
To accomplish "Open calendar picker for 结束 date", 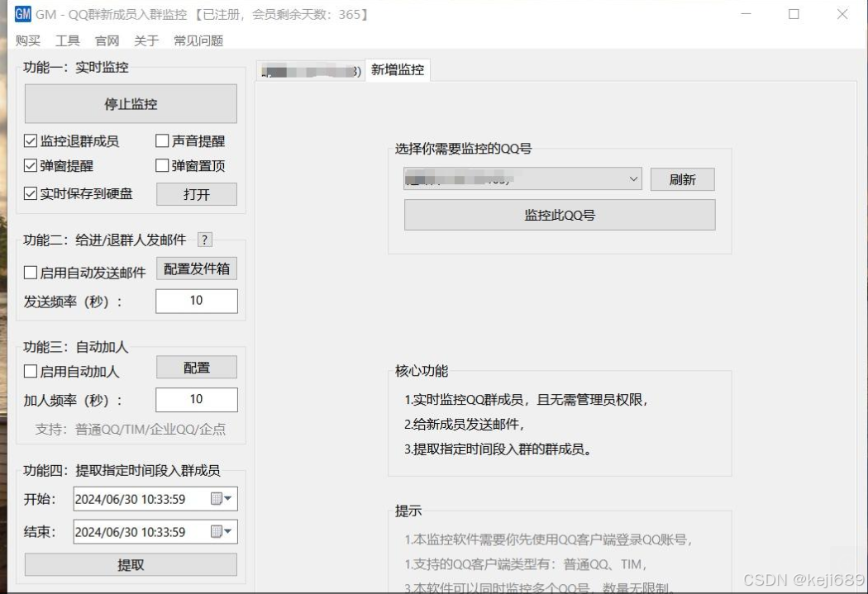I will pos(217,531).
